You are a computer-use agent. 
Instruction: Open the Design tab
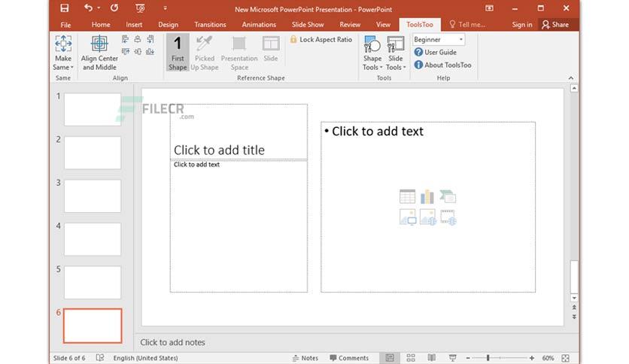click(168, 25)
